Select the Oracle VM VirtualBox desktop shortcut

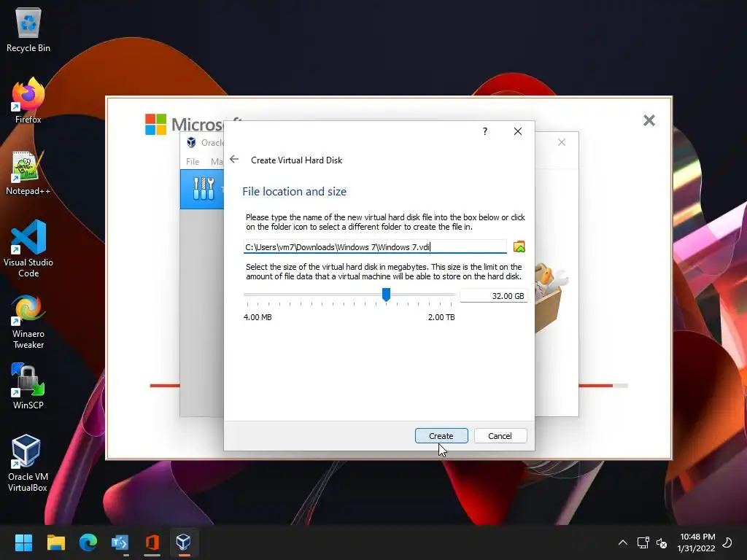pos(28,462)
